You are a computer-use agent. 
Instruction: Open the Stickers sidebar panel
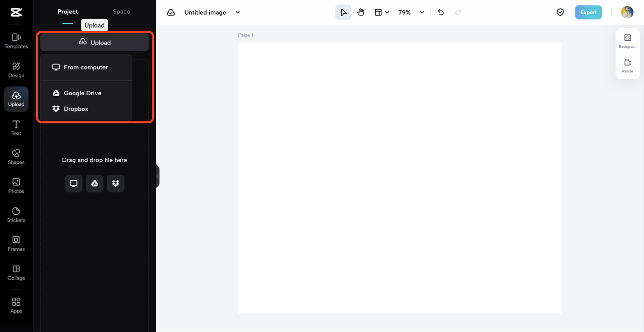click(x=16, y=215)
